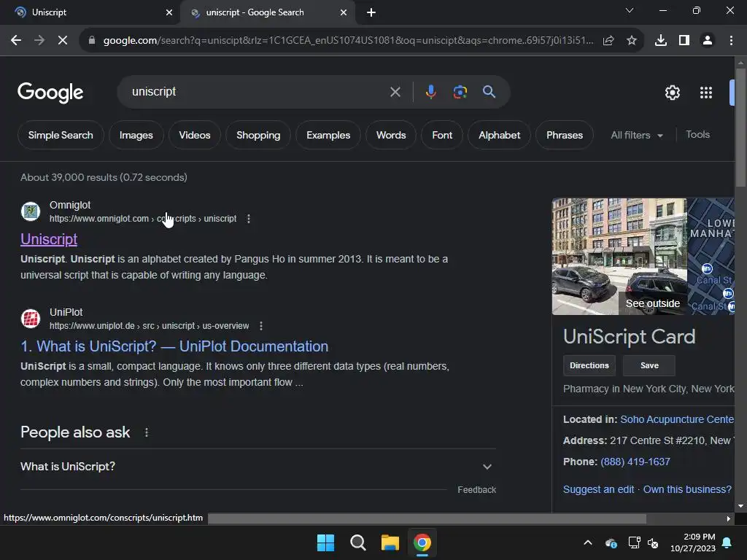Toggle the Chrome side panel icon

click(684, 41)
